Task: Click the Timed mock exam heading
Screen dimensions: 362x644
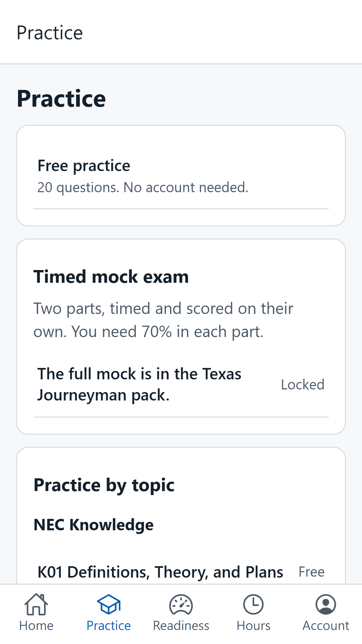Action: coord(111,277)
